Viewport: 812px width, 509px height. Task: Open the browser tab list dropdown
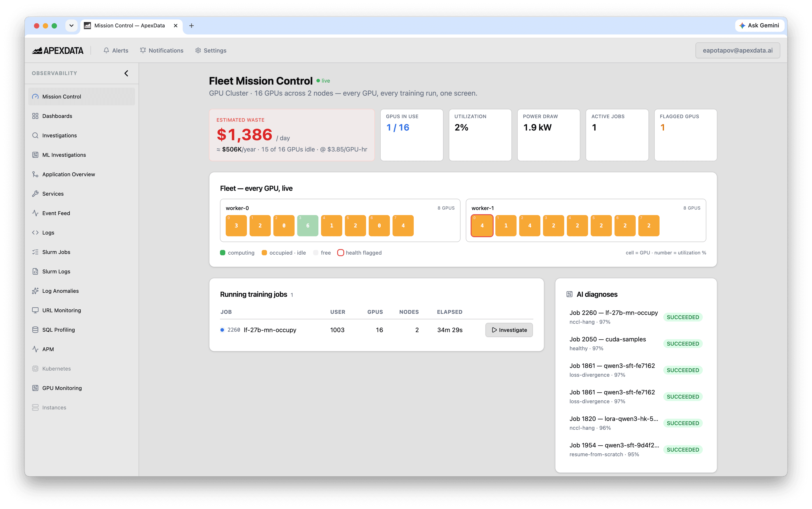pyautogui.click(x=71, y=26)
